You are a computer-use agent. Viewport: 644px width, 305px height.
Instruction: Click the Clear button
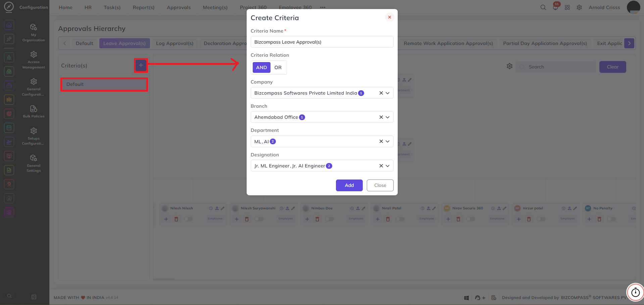(x=612, y=67)
